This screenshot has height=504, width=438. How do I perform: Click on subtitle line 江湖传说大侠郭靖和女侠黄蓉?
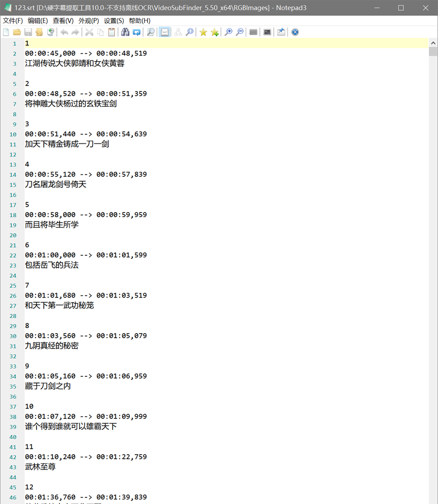pyautogui.click(x=75, y=64)
